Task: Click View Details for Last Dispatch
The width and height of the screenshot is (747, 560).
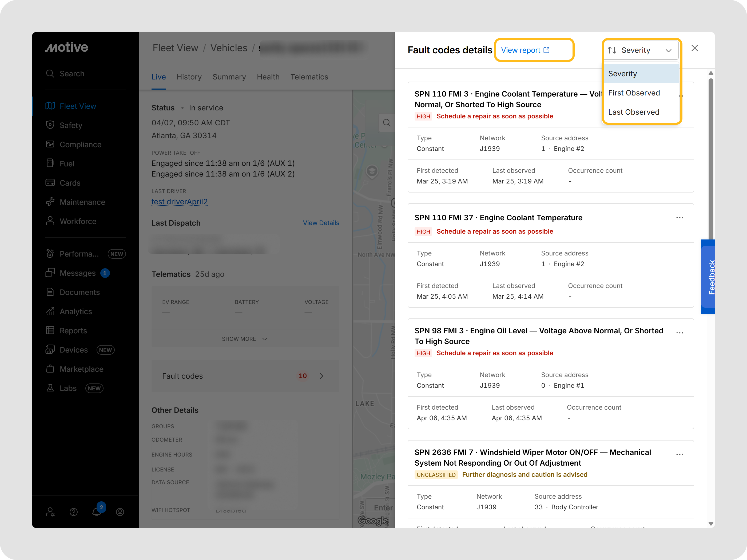Action: click(x=321, y=223)
